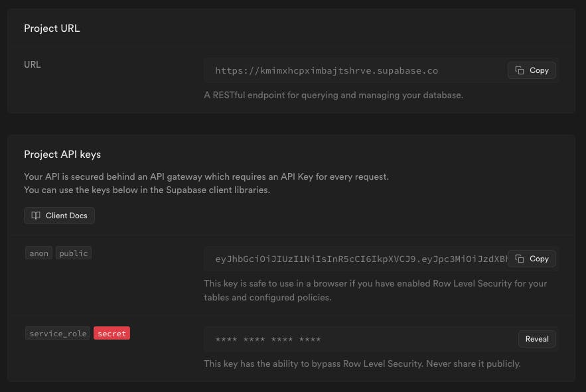586x392 pixels.
Task: Select the book icon on the Client Docs button
Action: (x=37, y=215)
